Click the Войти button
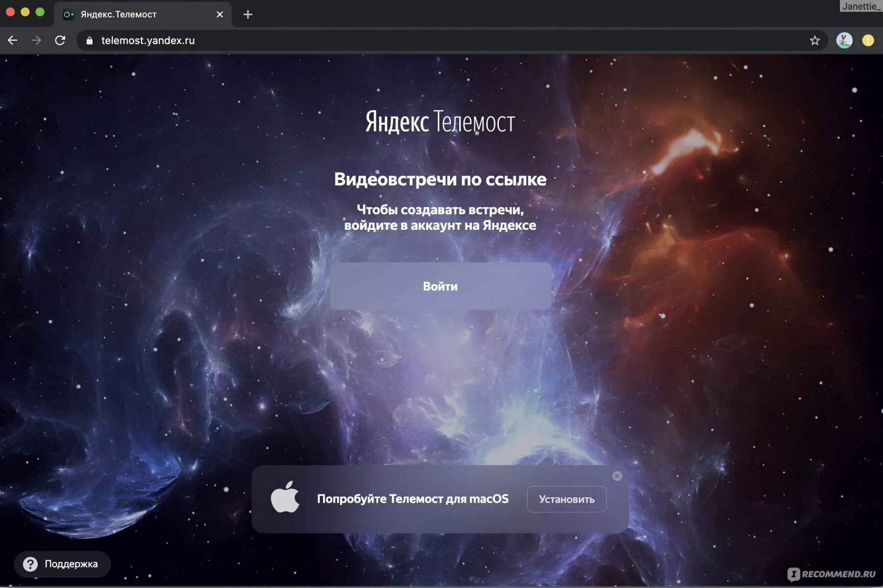The width and height of the screenshot is (883, 588). (x=441, y=286)
